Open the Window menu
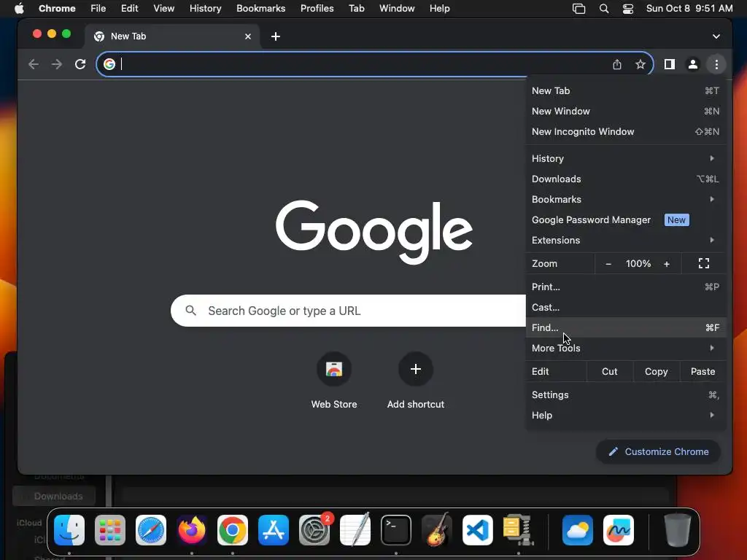Image resolution: width=747 pixels, height=560 pixels. [x=397, y=9]
